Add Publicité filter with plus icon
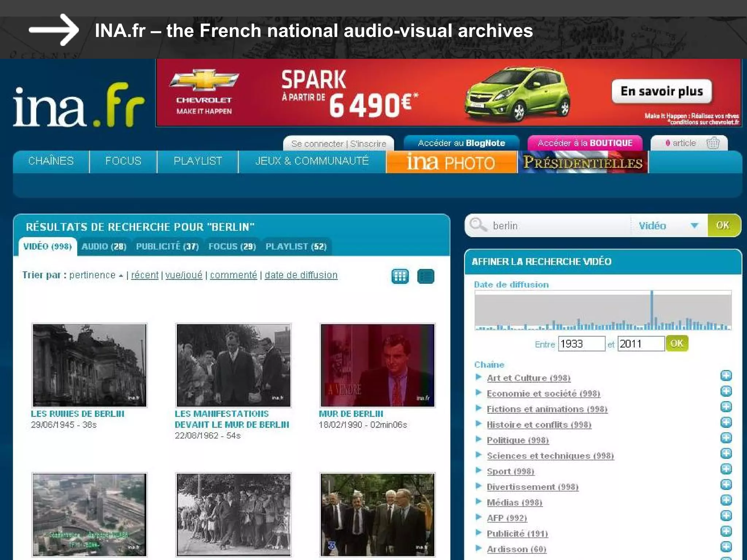Viewport: 747px width, 560px height. click(x=726, y=531)
